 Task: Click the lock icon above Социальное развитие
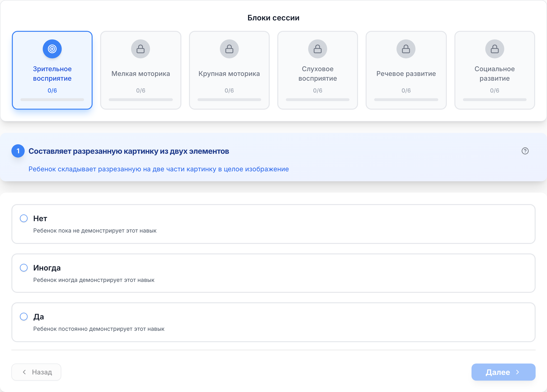coord(495,49)
